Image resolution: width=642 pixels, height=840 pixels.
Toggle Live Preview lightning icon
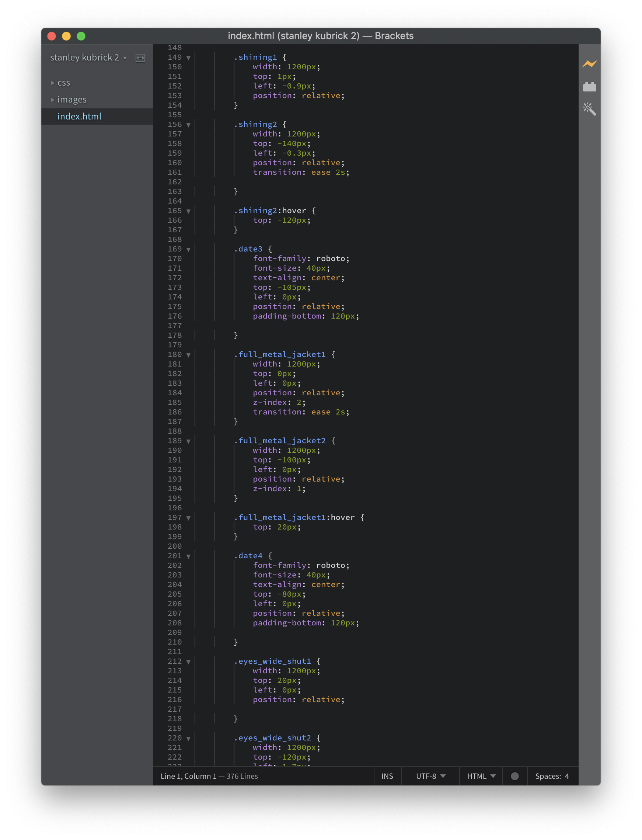pos(589,63)
